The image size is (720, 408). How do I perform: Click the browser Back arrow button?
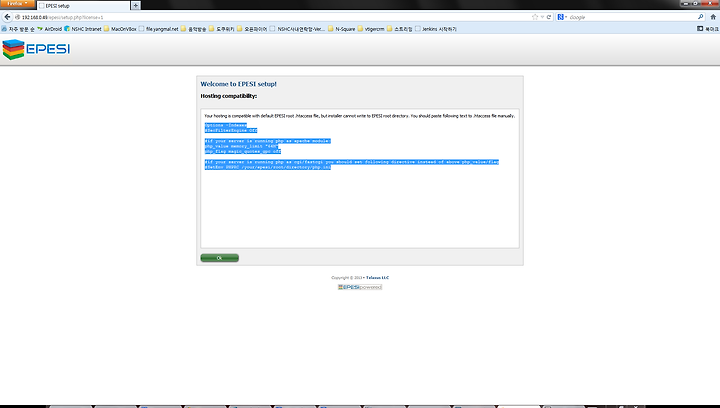(x=7, y=17)
